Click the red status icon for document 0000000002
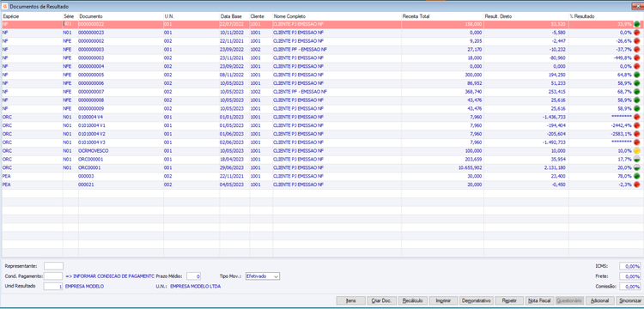 pos(636,41)
